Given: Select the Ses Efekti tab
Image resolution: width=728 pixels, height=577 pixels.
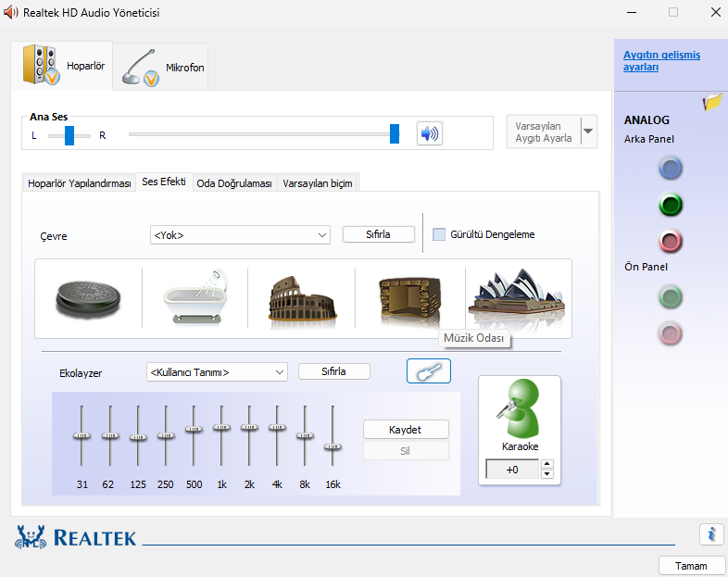Looking at the screenshot, I should click(164, 182).
